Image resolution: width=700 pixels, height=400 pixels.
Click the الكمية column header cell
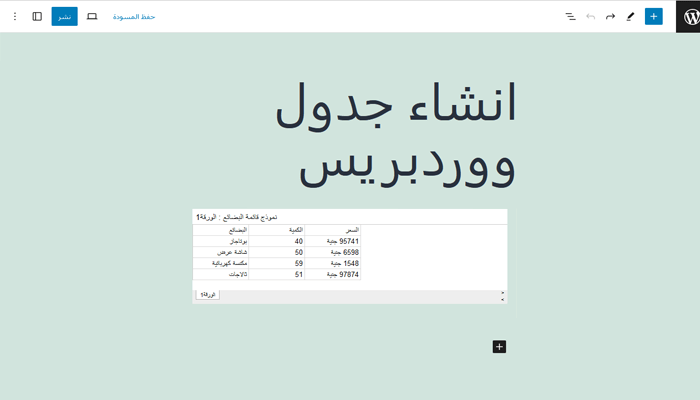click(277, 230)
